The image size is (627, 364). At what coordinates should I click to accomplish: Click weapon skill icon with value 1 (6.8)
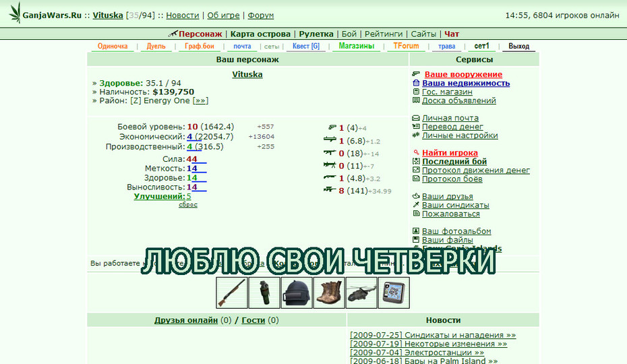pyautogui.click(x=330, y=140)
